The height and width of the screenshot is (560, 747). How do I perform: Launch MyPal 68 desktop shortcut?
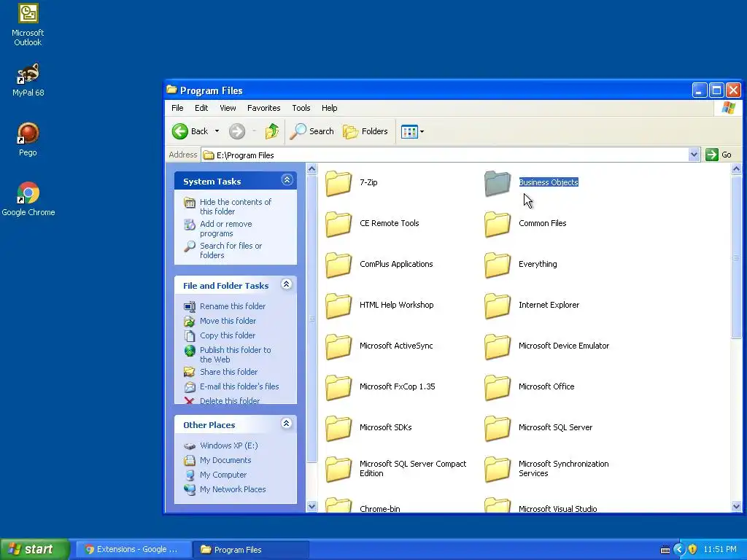point(28,80)
